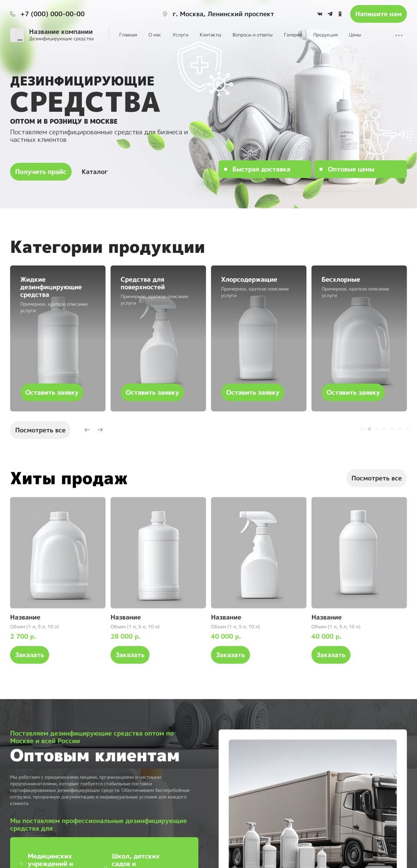This screenshot has height=868, width=417.
Task: Open the Каталог link in the hero
Action: pos(95,172)
